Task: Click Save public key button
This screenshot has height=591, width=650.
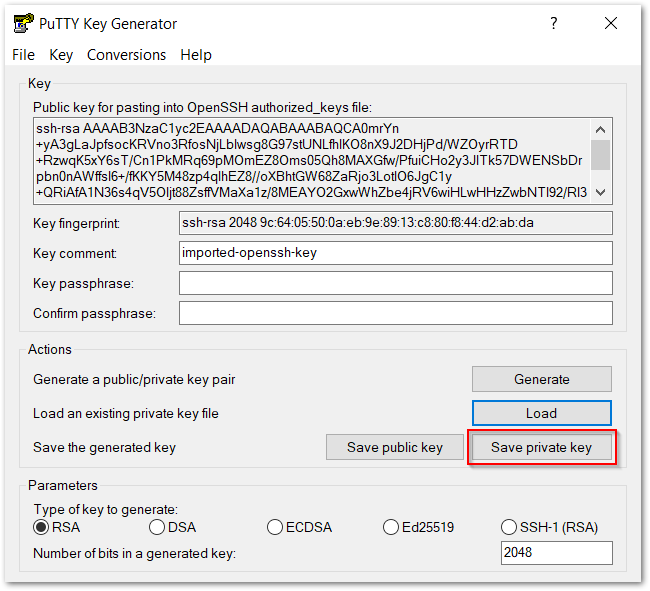Action: click(395, 447)
